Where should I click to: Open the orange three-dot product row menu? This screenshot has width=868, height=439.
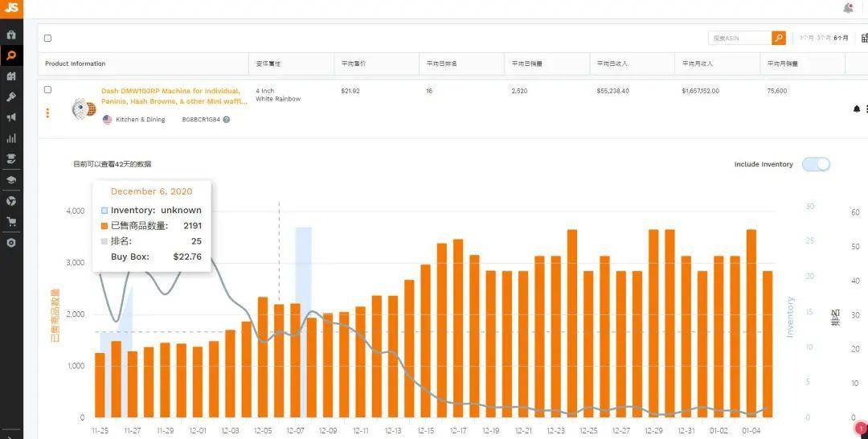point(47,113)
